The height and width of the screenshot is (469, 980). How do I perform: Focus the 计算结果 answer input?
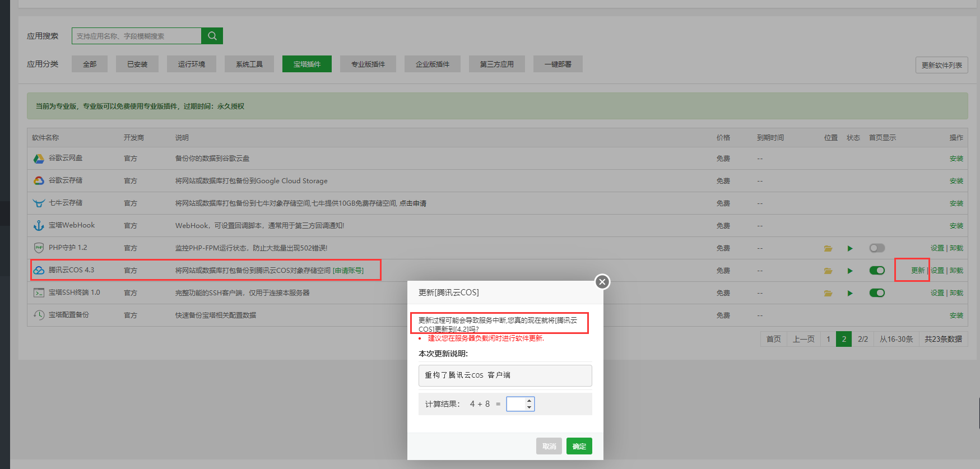pos(520,404)
